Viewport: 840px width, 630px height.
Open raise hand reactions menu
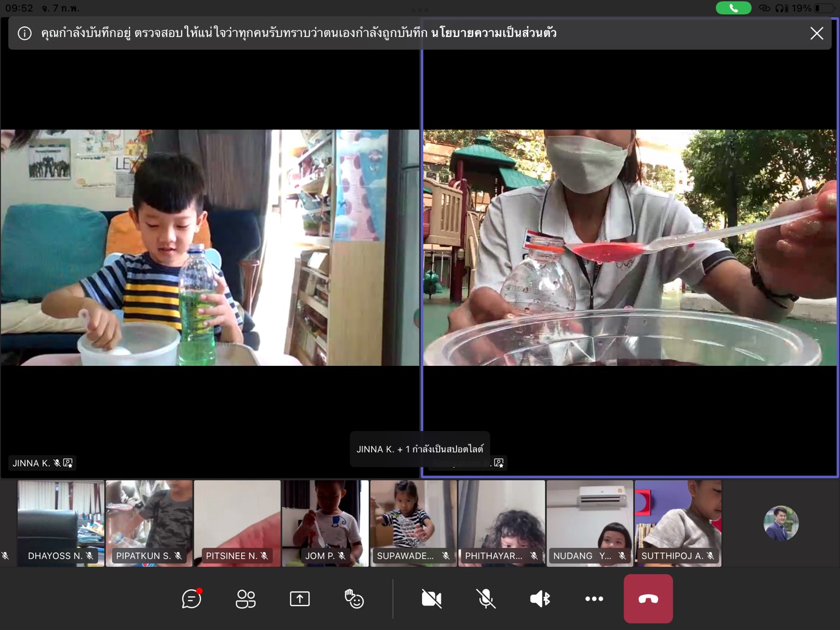pyautogui.click(x=354, y=599)
